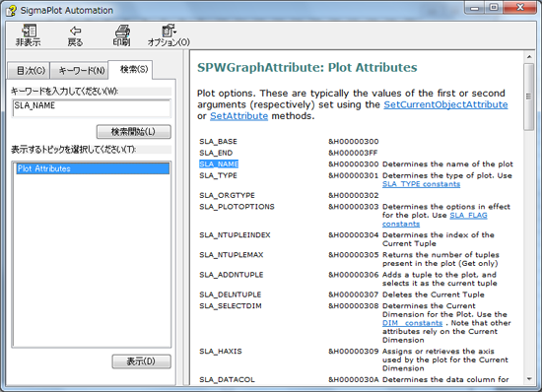Click the SLA_TYPE constant name
542x392 pixels.
click(x=218, y=175)
